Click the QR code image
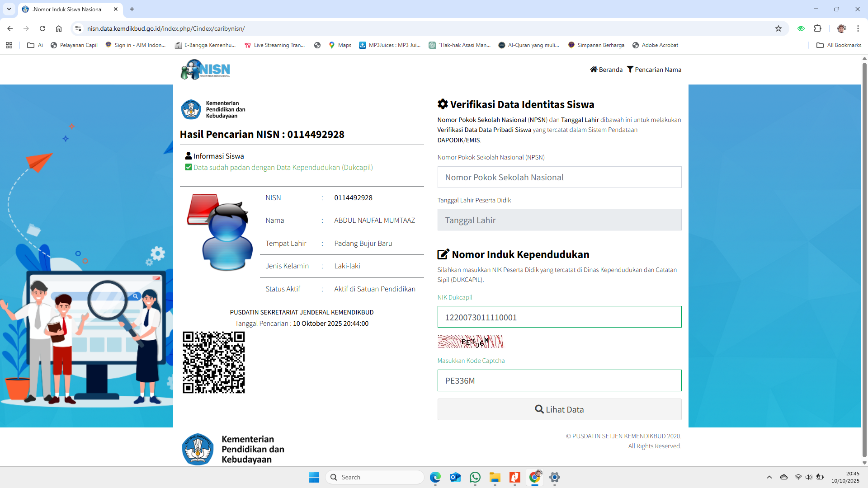Image resolution: width=868 pixels, height=488 pixels. point(214,362)
